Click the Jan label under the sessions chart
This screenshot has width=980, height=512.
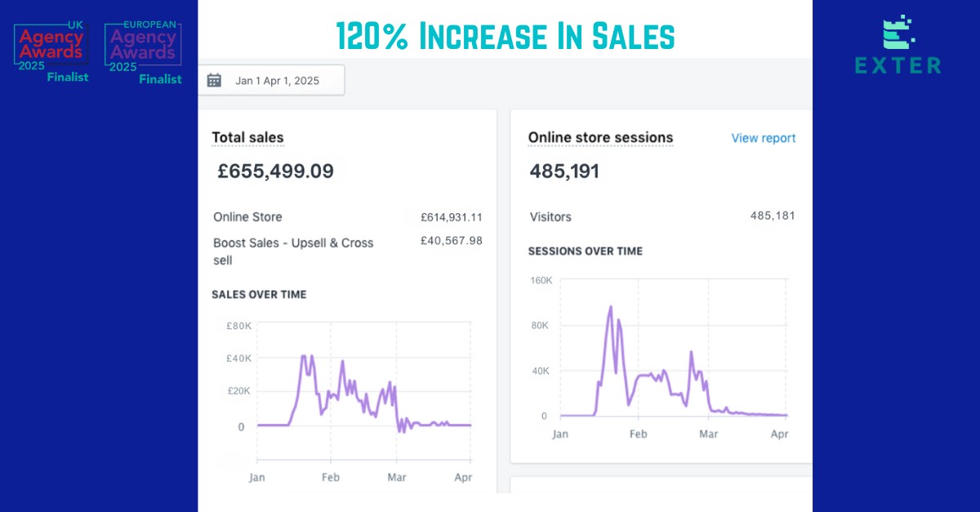(x=560, y=434)
